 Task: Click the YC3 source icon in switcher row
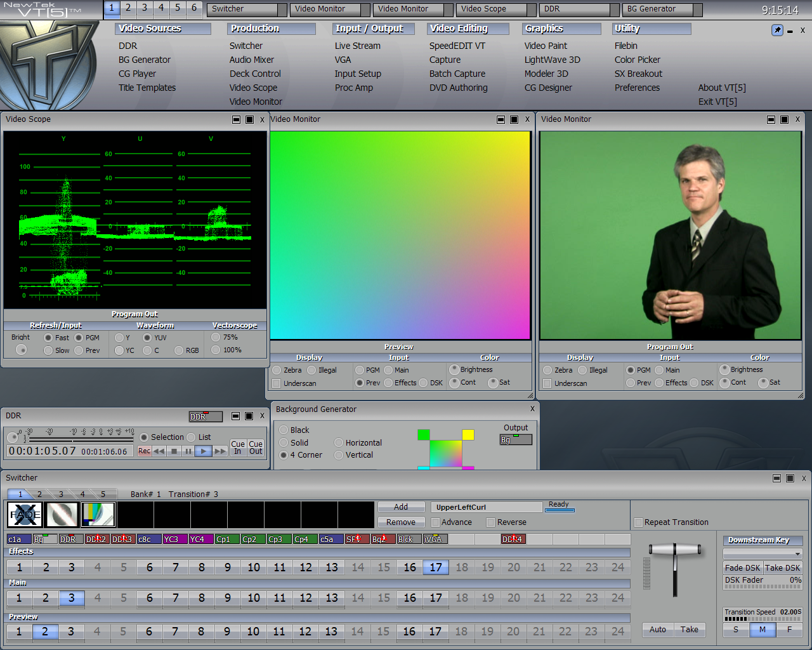pos(175,539)
